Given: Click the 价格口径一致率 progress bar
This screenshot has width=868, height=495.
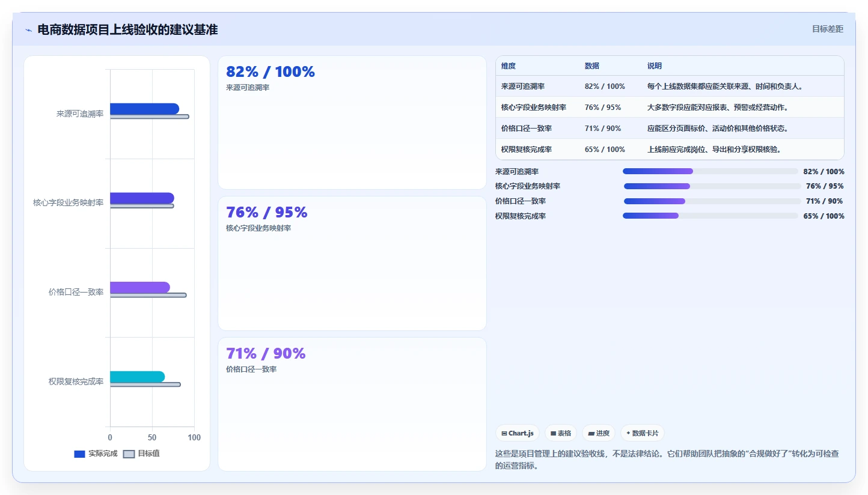Looking at the screenshot, I should [712, 201].
